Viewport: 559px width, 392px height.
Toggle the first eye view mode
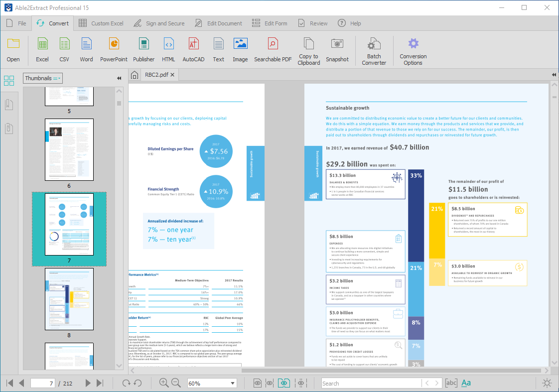click(x=258, y=383)
